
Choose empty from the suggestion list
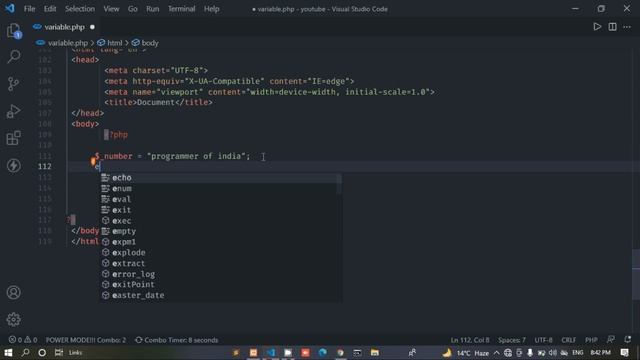[221, 231]
